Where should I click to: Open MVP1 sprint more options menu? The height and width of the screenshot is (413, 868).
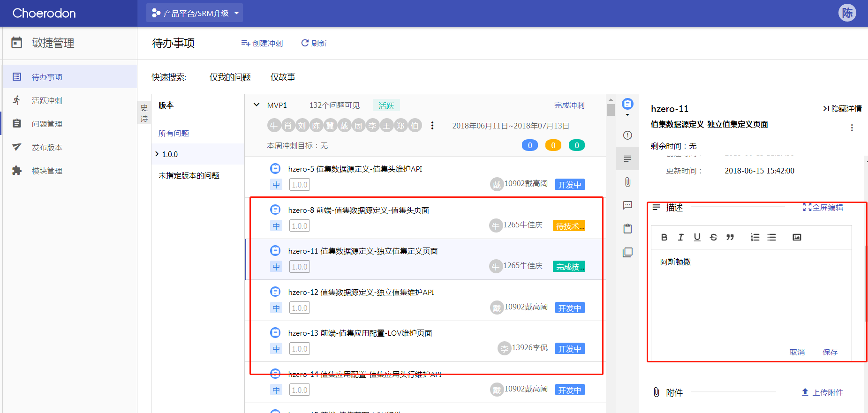pos(432,126)
